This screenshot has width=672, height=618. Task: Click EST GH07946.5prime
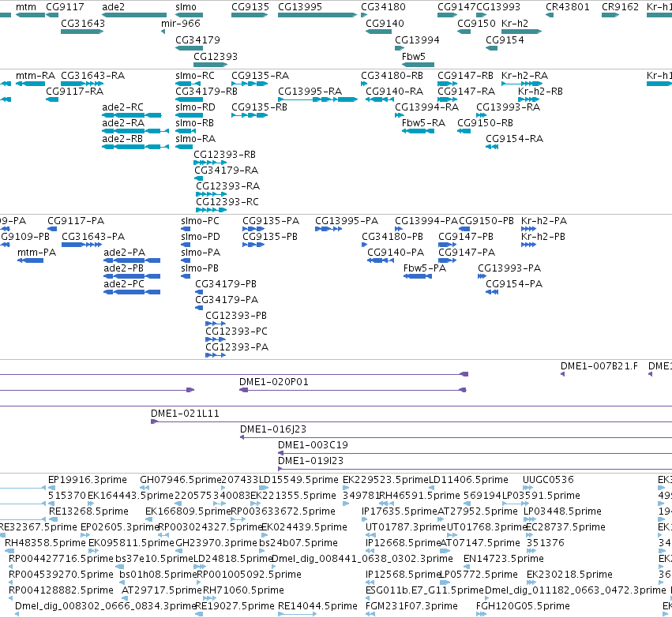click(145, 488)
